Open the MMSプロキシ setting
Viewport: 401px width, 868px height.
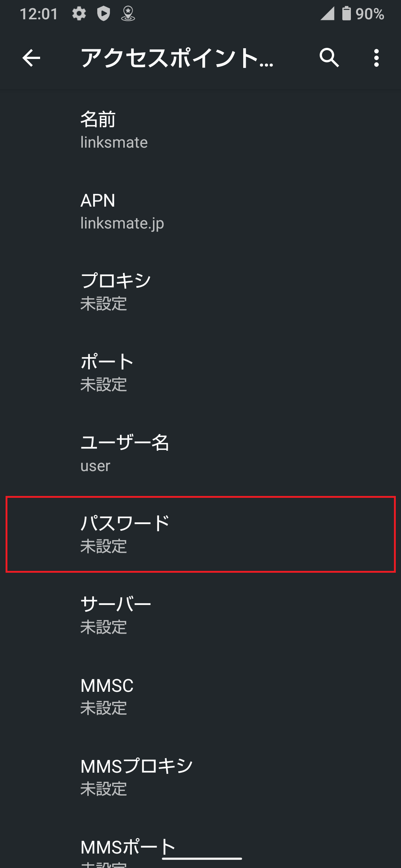point(200,777)
